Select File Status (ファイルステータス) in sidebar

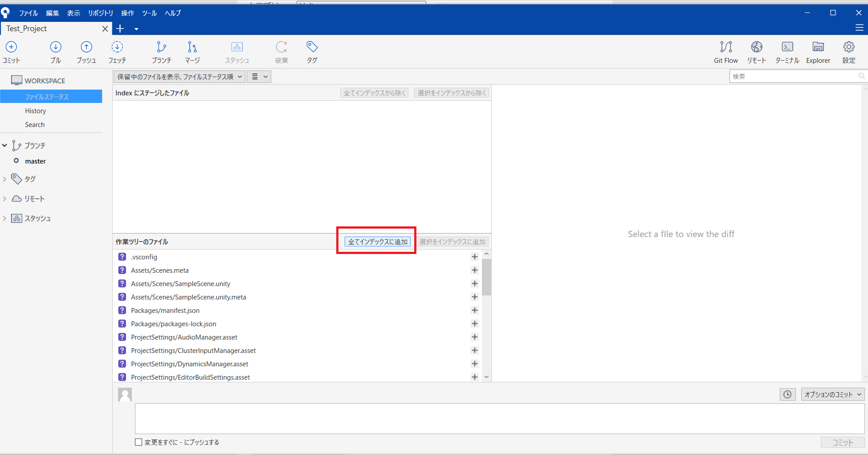click(x=51, y=97)
